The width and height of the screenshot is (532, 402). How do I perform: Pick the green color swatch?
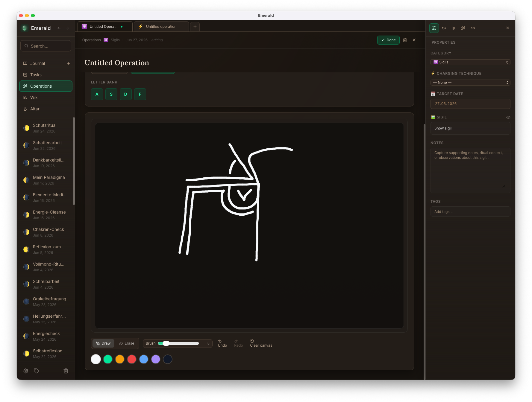pyautogui.click(x=108, y=359)
